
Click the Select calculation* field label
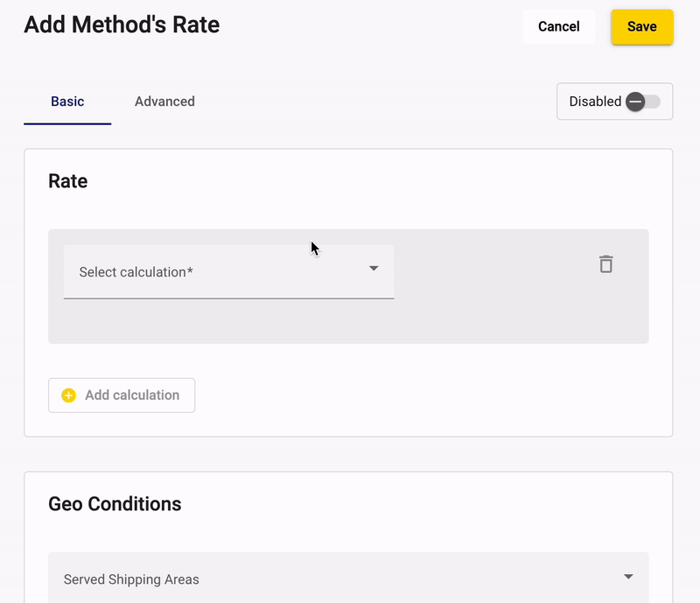point(136,272)
